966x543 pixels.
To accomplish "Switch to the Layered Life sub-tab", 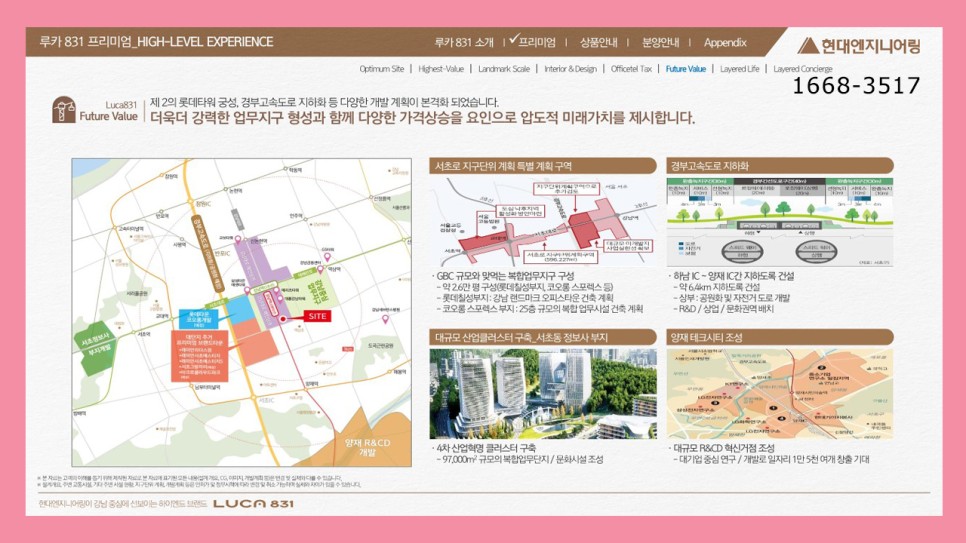I will pos(740,69).
